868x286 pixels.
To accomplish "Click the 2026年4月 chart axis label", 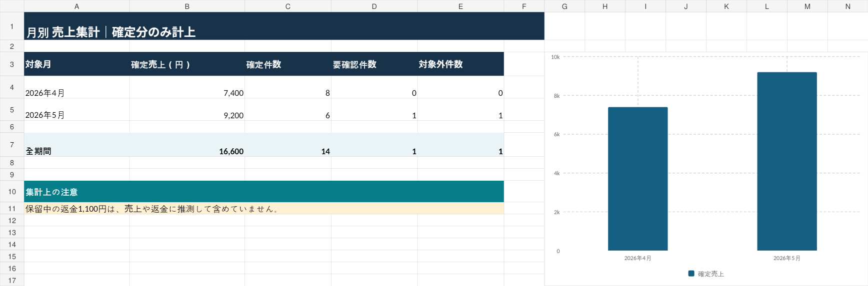I will (637, 258).
